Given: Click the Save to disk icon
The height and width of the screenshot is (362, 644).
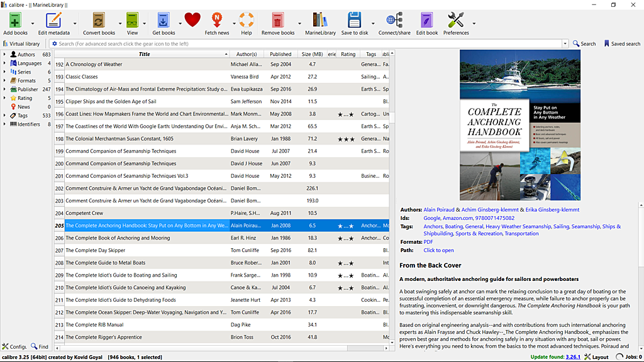Looking at the screenshot, I should pyautogui.click(x=355, y=20).
